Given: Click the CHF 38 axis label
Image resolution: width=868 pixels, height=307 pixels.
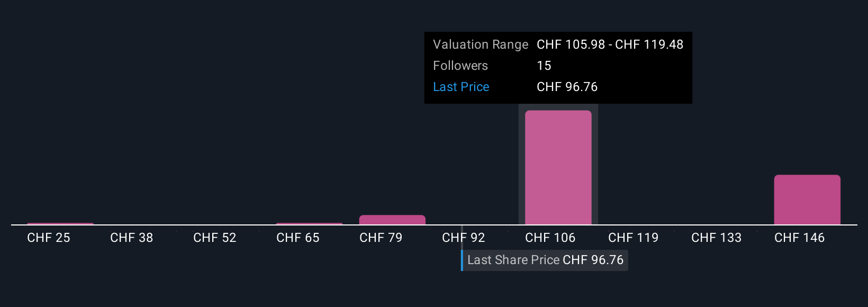Looking at the screenshot, I should coord(132,238).
